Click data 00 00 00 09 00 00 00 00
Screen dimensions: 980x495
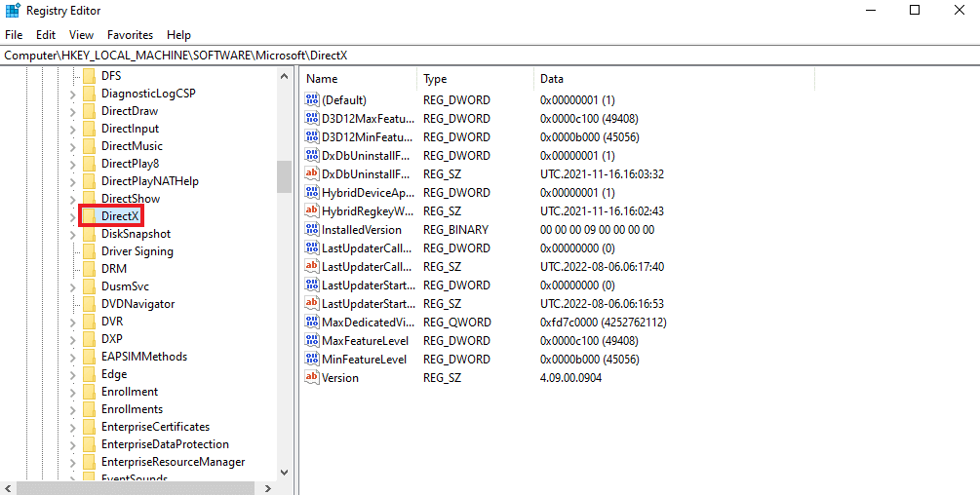coord(597,230)
